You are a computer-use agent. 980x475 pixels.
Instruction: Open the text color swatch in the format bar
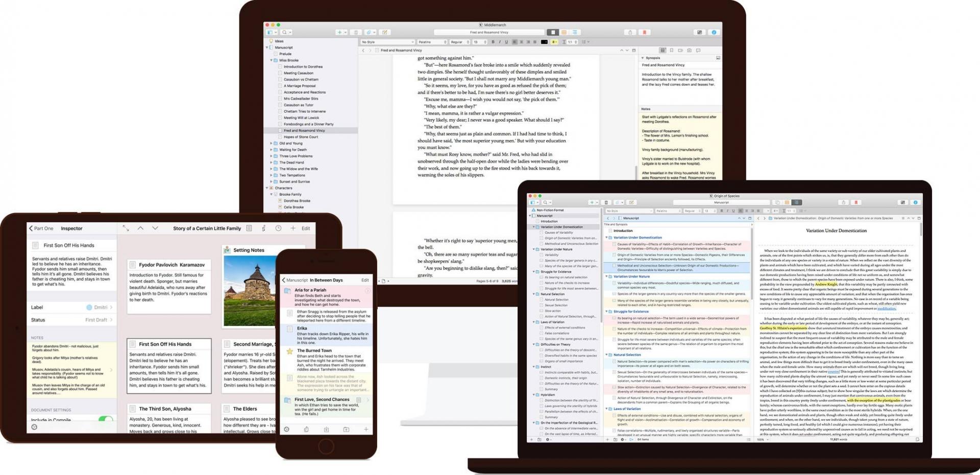[x=544, y=42]
